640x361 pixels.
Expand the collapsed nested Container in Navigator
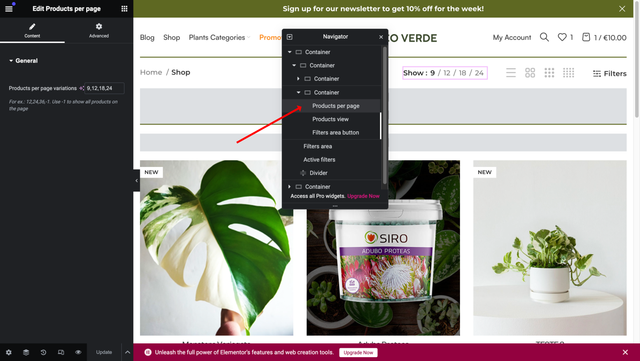(x=298, y=78)
